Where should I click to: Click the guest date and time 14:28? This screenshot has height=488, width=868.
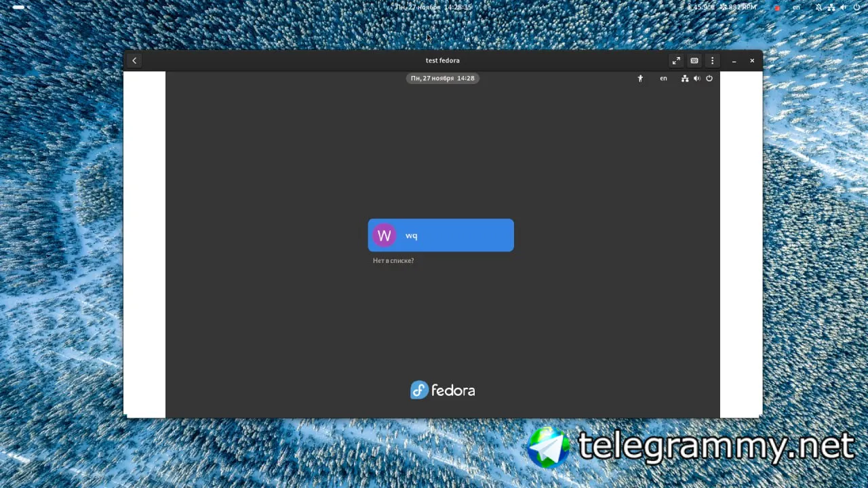click(443, 78)
